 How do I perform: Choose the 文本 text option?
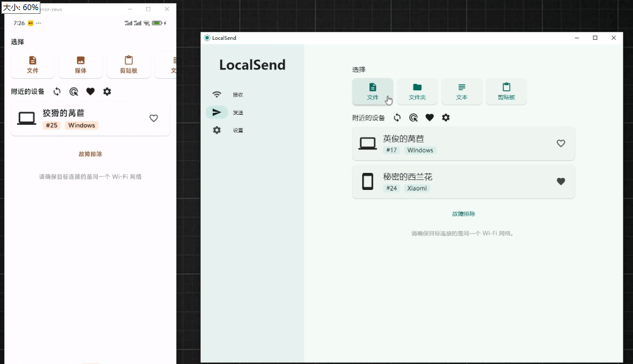click(461, 91)
